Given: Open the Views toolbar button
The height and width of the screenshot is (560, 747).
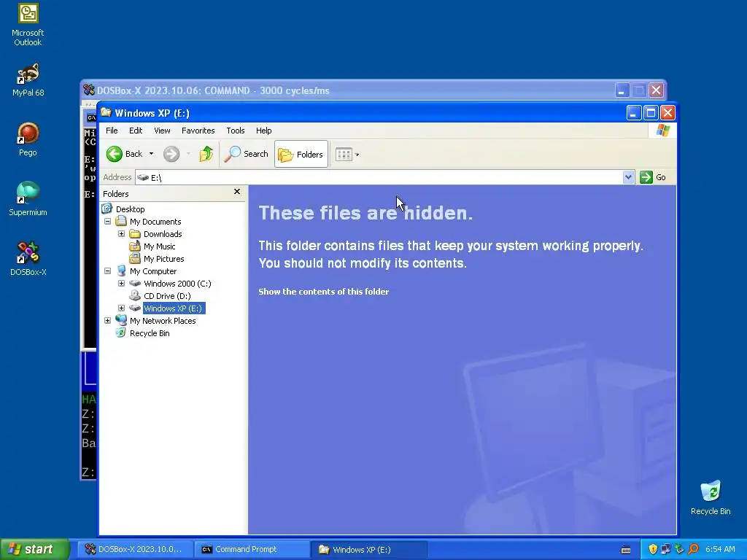Looking at the screenshot, I should [344, 155].
